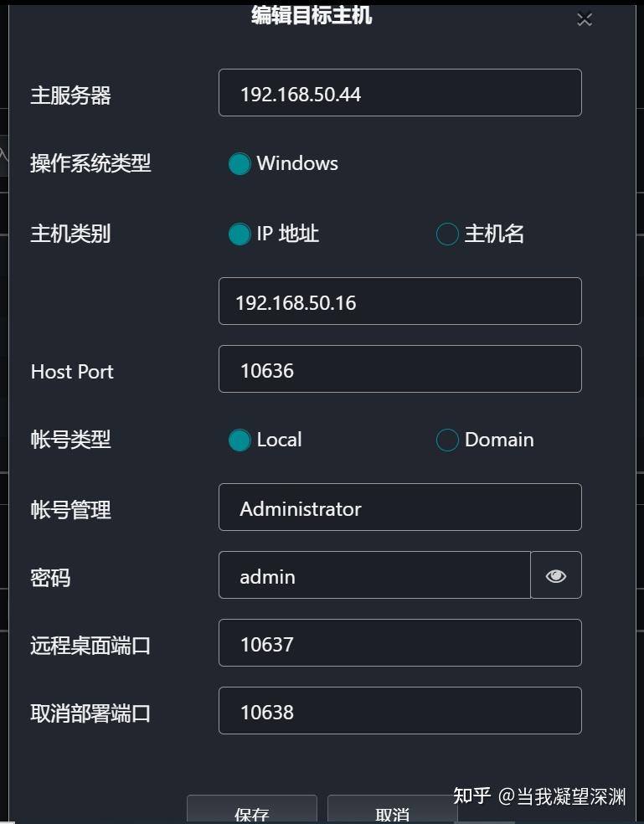This screenshot has height=824, width=644.
Task: Focus the Host Port field showing 10636
Action: 399,368
